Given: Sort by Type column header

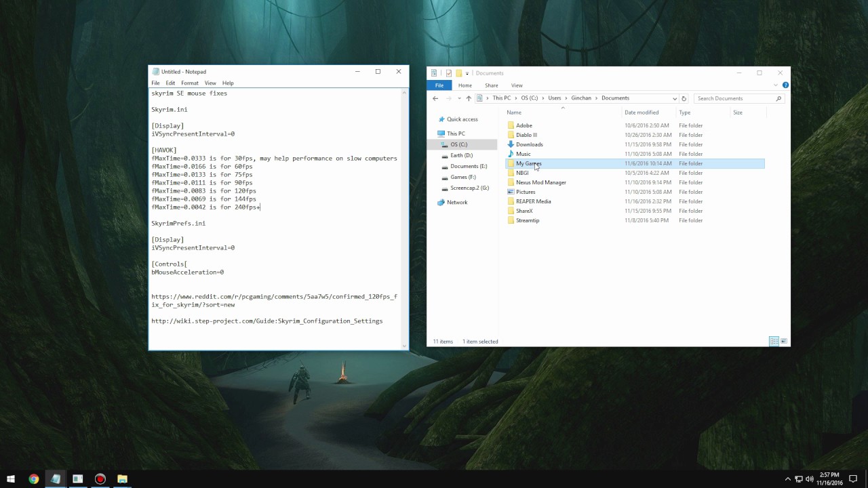Looking at the screenshot, I should 703,113.
